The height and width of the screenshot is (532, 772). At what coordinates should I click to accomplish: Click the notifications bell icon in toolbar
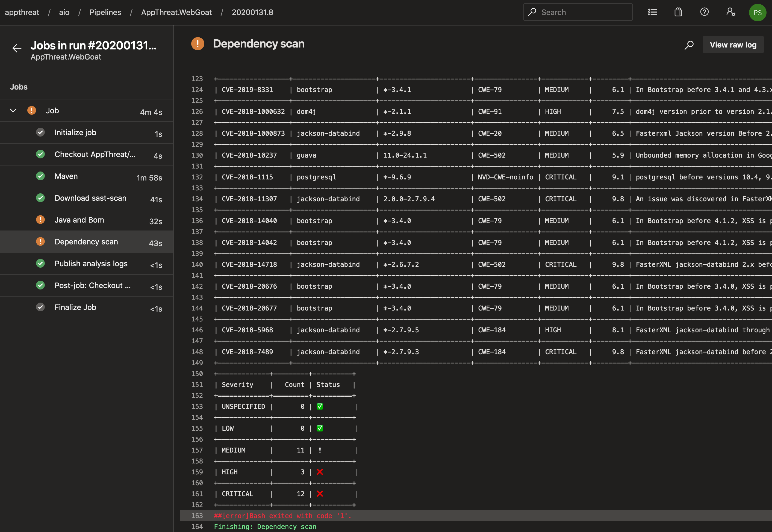pyautogui.click(x=678, y=12)
